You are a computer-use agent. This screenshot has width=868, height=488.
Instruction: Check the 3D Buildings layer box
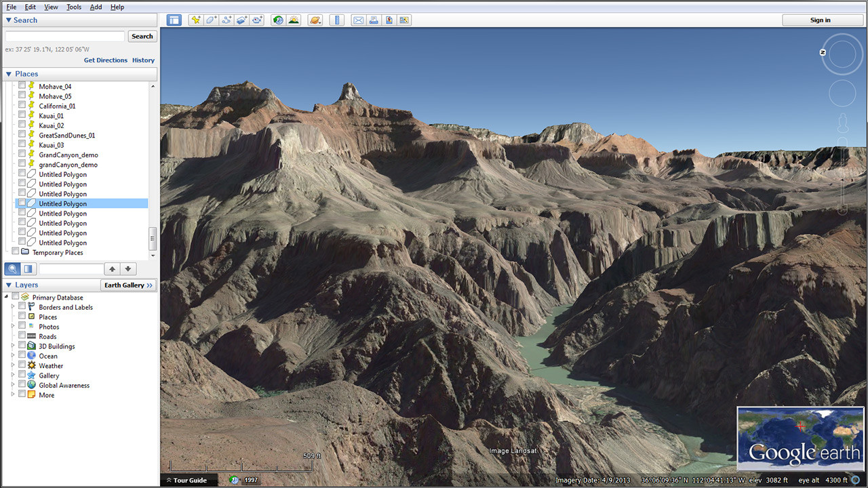pyautogui.click(x=22, y=346)
